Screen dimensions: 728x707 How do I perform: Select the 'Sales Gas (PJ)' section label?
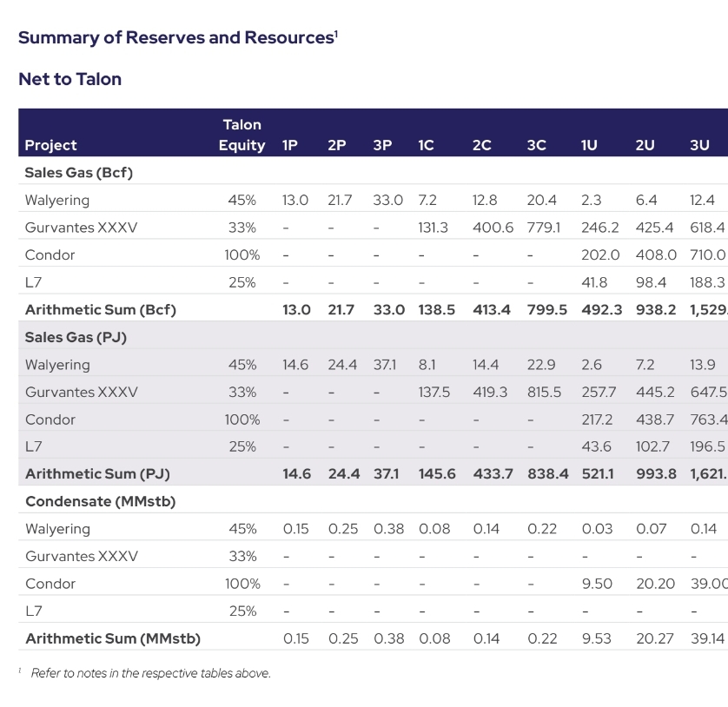click(x=76, y=337)
